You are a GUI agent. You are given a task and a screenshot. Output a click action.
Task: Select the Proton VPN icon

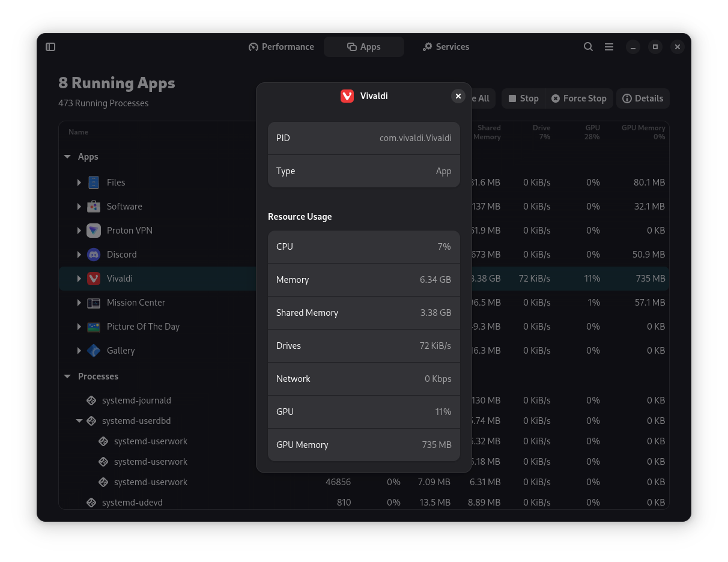point(94,230)
